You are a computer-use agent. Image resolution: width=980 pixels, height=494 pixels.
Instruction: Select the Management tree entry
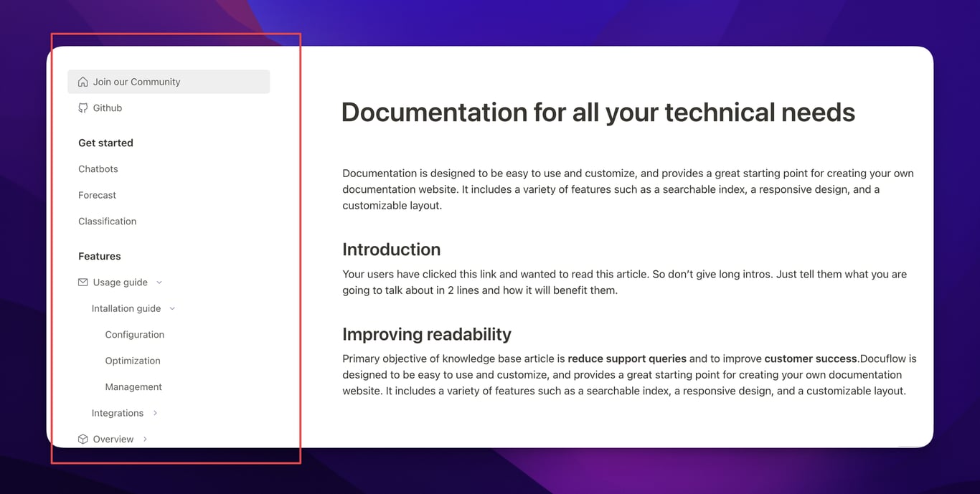[133, 387]
